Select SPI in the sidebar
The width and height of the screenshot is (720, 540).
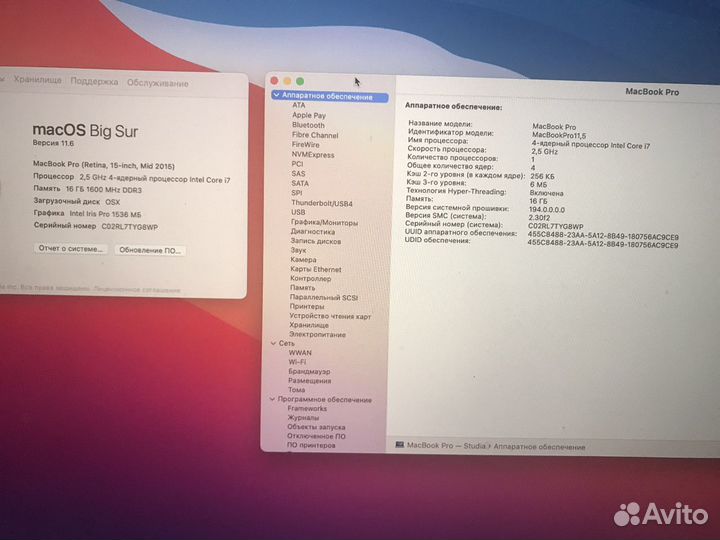tap(297, 193)
